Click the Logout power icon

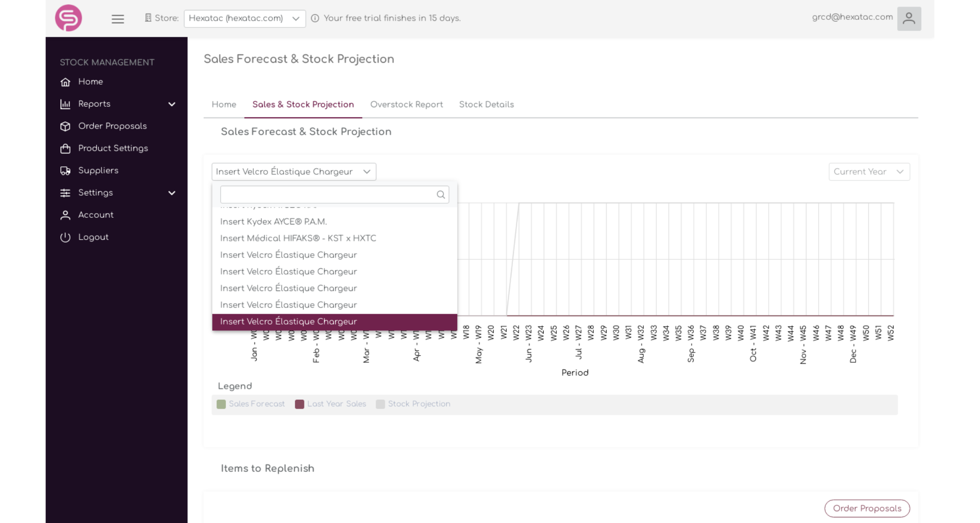(x=65, y=238)
